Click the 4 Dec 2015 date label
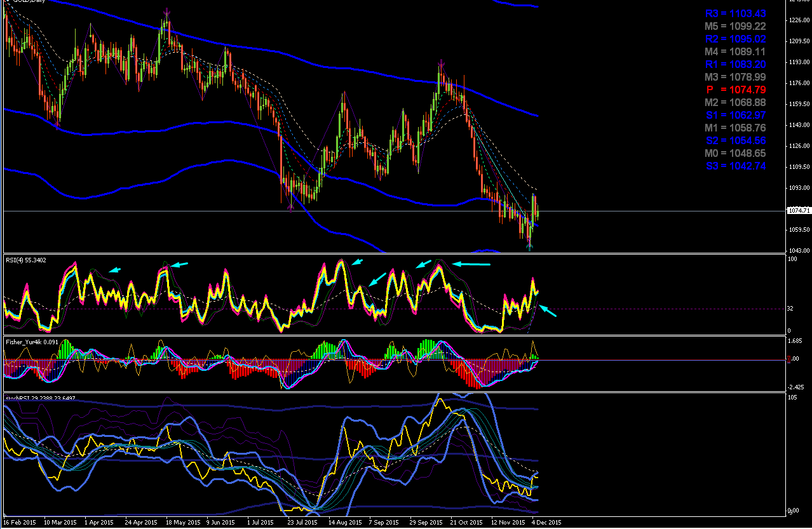The image size is (812, 529). click(x=547, y=523)
